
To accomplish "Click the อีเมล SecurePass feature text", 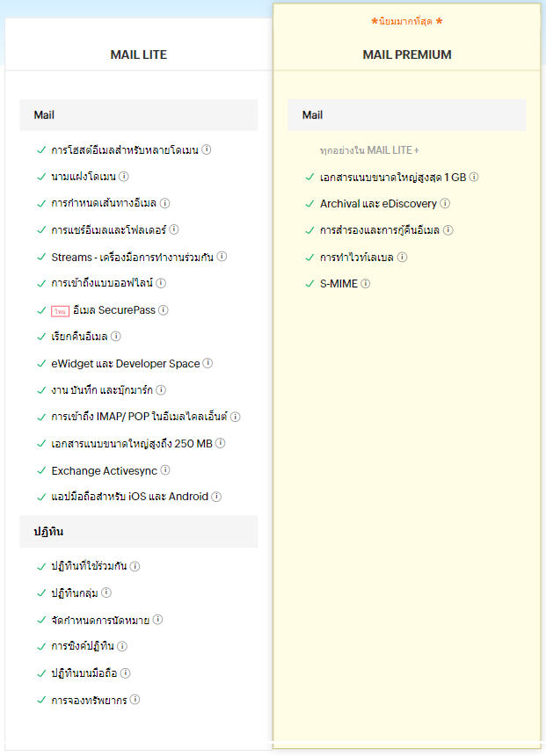I will (x=114, y=310).
